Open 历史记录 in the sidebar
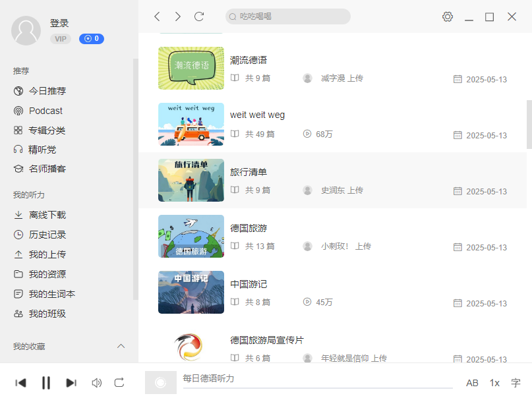Viewport: 532px width, 402px height. coord(40,235)
